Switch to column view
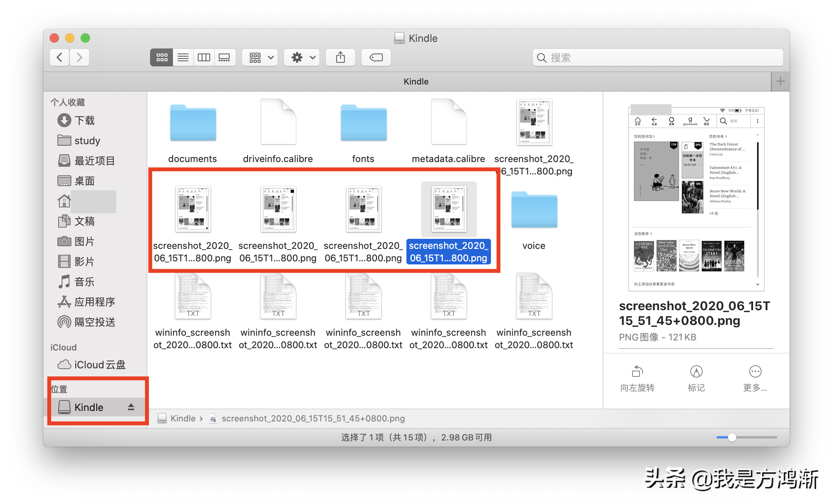This screenshot has height=504, width=833. (x=204, y=57)
